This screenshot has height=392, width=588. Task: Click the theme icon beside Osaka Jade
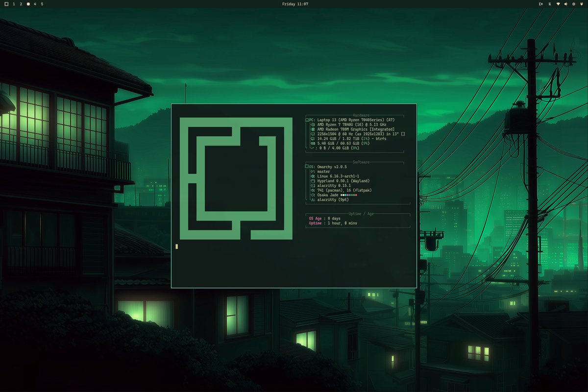[313, 195]
